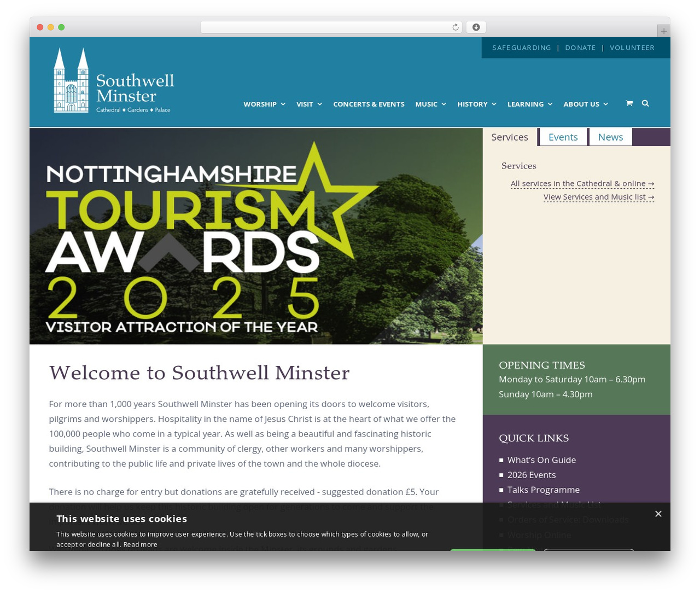This screenshot has width=700, height=593.
Task: Open Talks Programme quick link
Action: [544, 490]
